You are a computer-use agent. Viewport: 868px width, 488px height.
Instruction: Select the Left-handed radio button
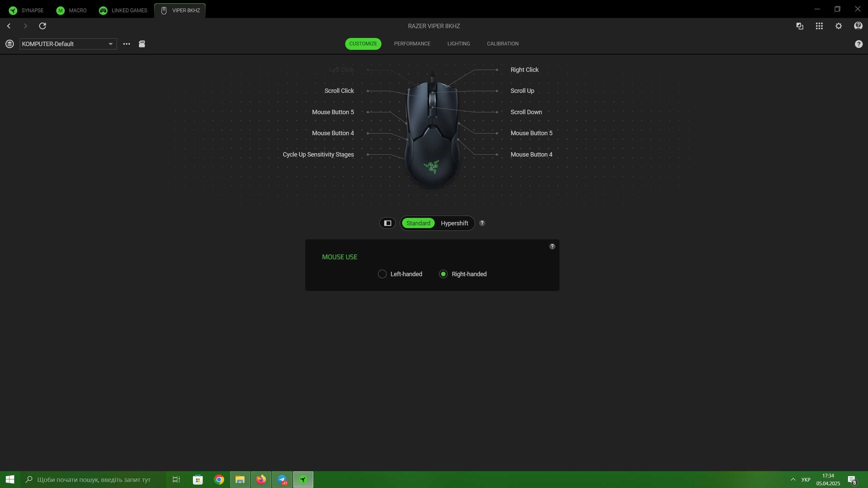click(382, 274)
